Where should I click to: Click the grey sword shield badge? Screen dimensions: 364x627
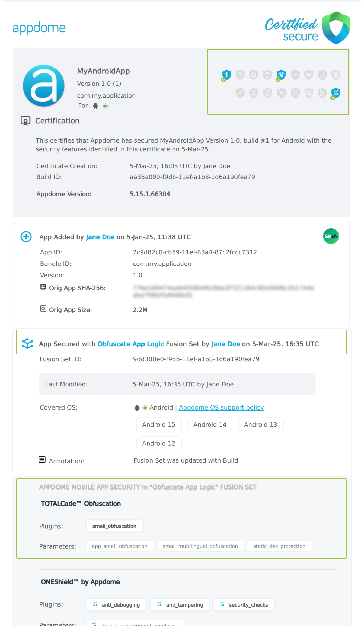[x=240, y=93]
